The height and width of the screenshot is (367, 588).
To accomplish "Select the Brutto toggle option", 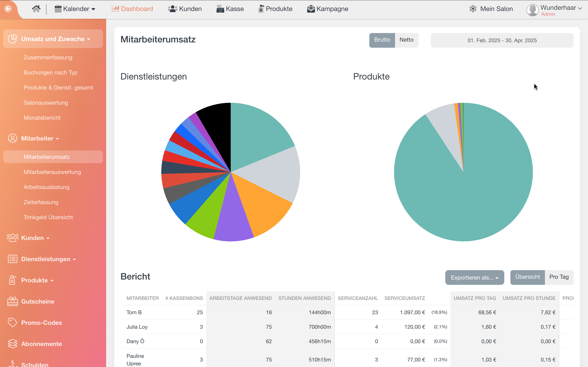I will (x=382, y=40).
